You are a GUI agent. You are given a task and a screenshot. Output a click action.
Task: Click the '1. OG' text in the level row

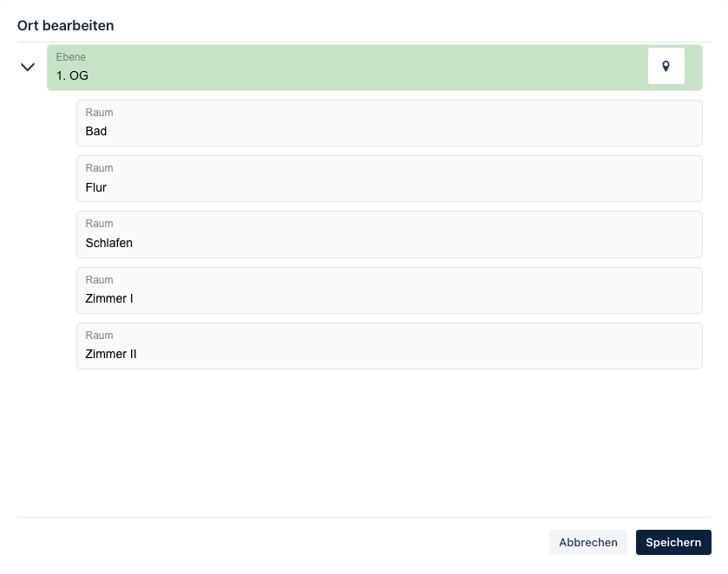[72, 75]
